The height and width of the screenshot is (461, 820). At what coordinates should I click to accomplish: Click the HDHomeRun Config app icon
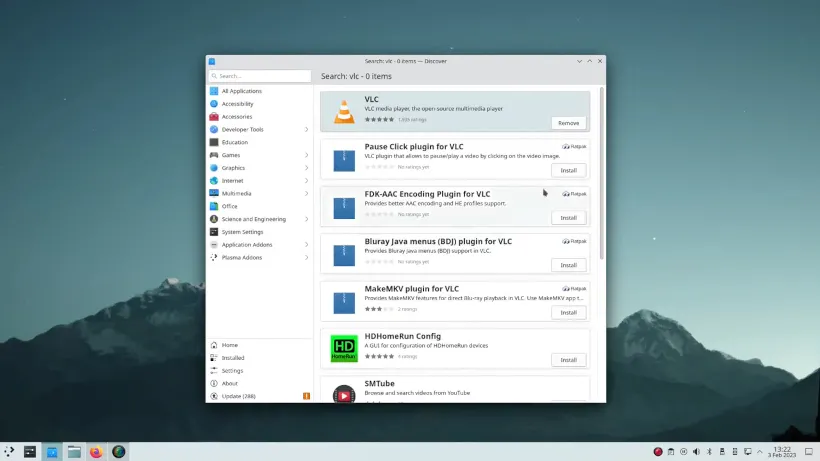[344, 348]
